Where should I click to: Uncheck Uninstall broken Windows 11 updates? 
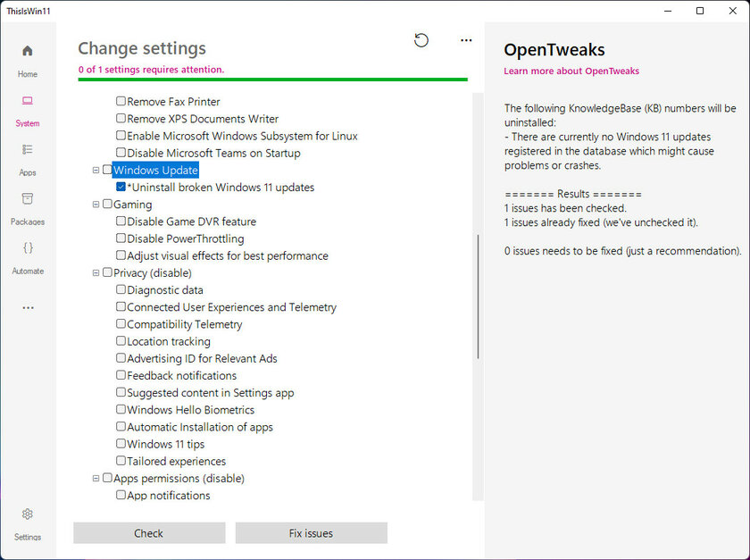[121, 187]
